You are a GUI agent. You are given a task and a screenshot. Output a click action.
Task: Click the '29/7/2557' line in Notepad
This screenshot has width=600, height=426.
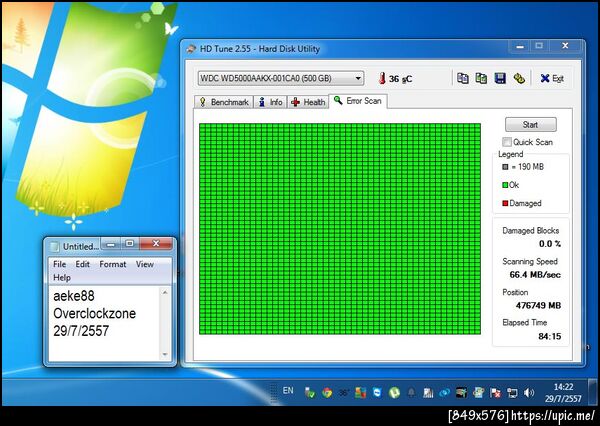point(81,331)
